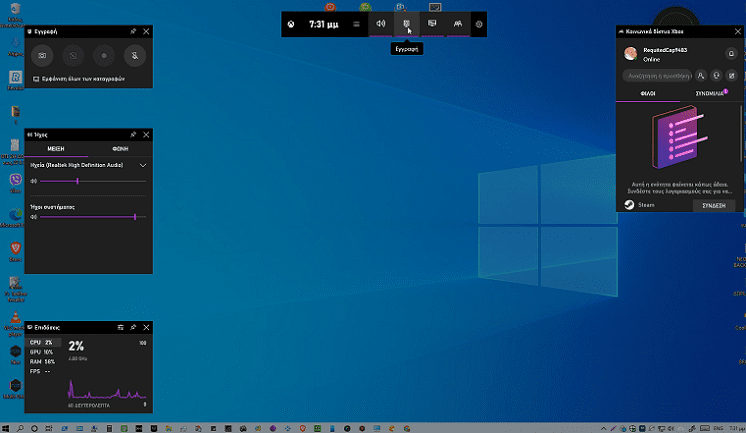This screenshot has width=746, height=433.
Task: Toggle the Performance widget from Game Bar
Action: tap(432, 24)
